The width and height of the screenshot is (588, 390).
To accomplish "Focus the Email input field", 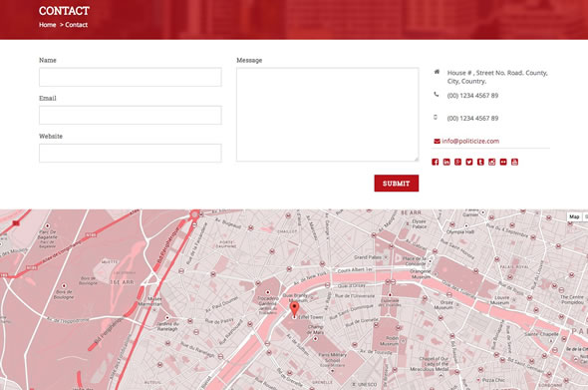I will click(x=131, y=115).
